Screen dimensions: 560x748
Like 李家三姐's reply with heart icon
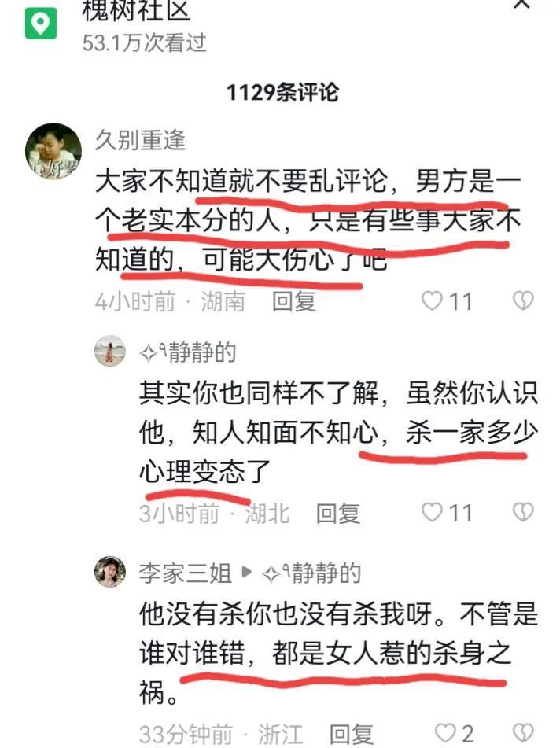point(445,733)
